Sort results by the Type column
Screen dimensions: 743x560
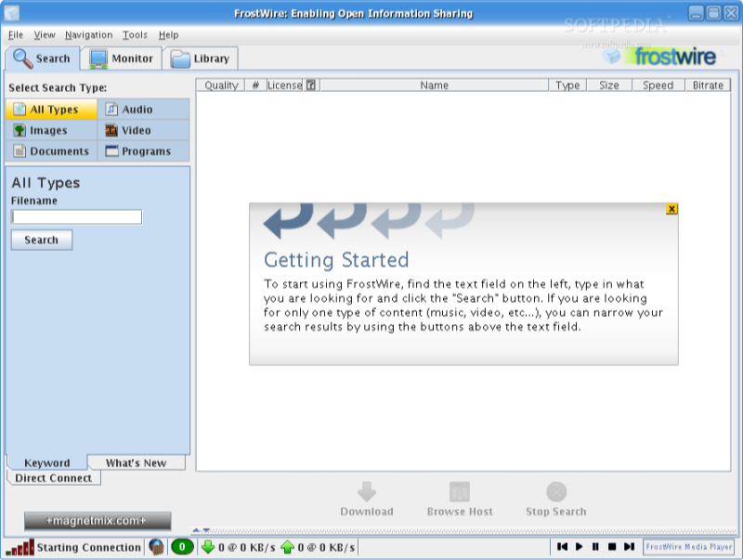click(567, 85)
